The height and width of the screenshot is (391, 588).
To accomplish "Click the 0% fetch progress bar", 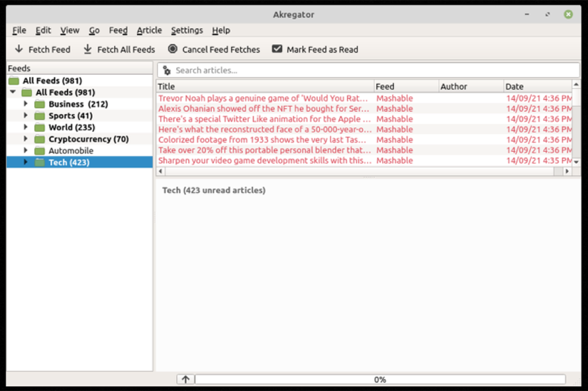I will tap(380, 380).
